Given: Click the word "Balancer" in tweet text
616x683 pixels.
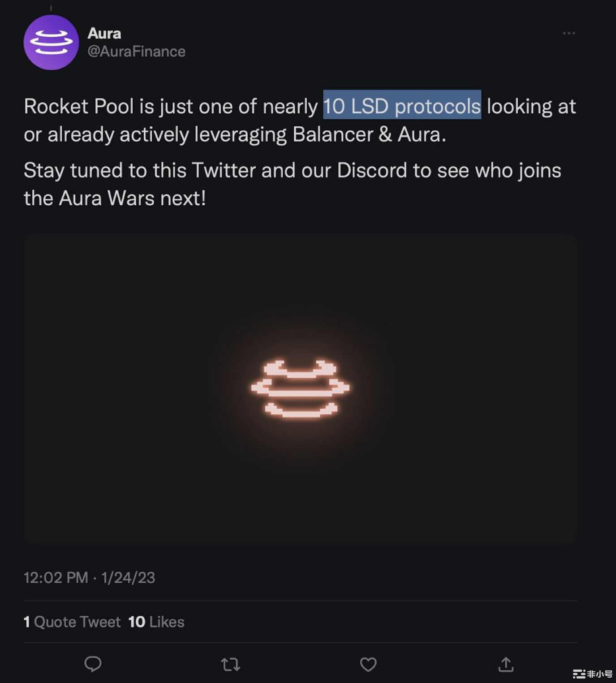Looking at the screenshot, I should click(332, 134).
